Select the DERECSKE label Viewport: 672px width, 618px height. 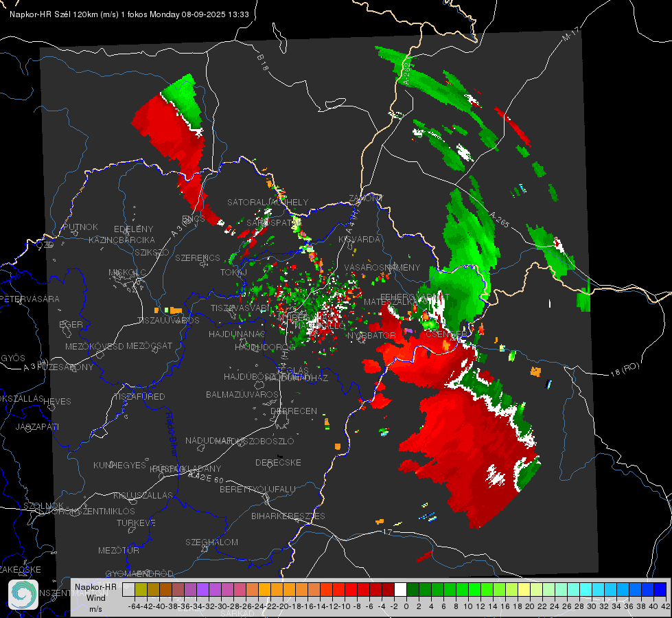278,462
